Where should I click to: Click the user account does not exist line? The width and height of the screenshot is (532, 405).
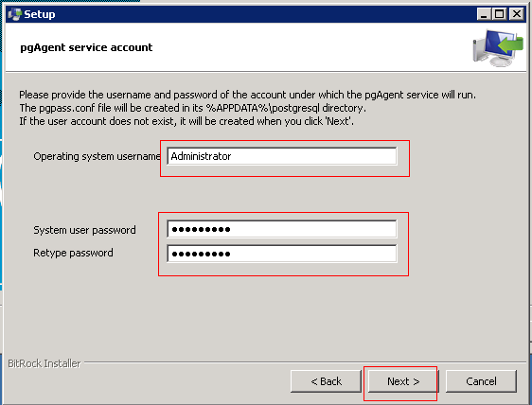[x=186, y=121]
